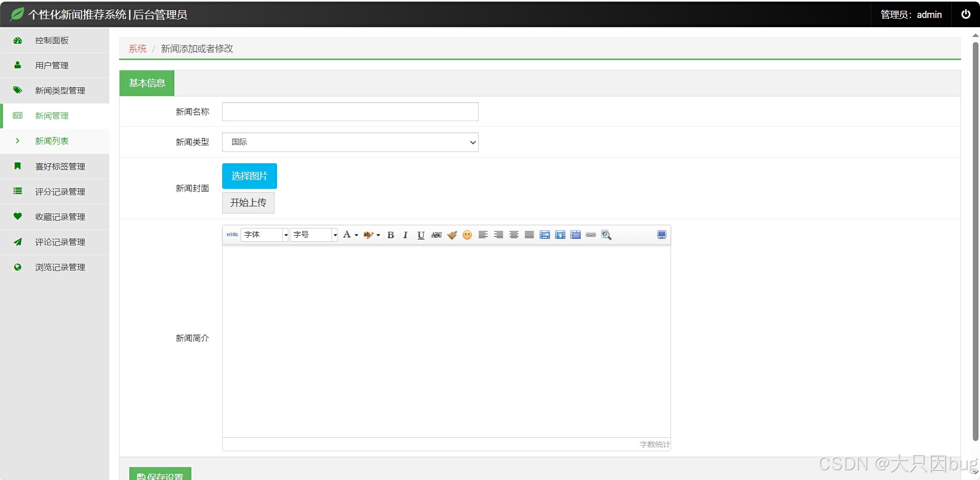Open font color picker in editor

tap(350, 235)
